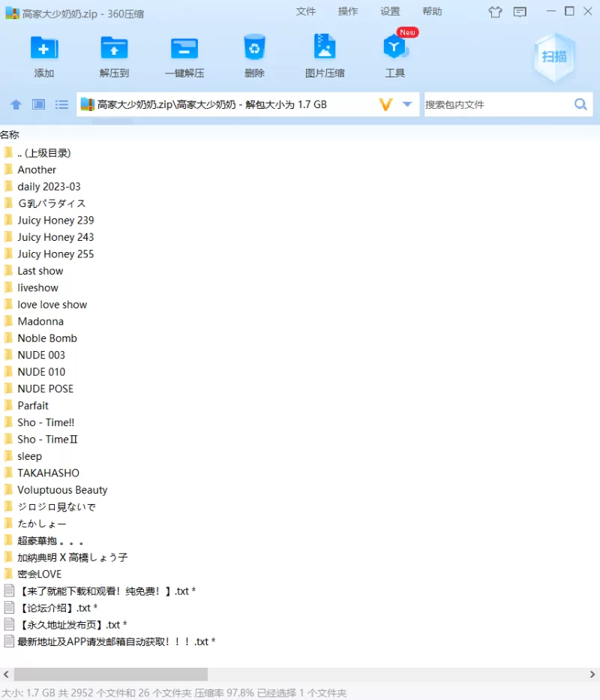Screen dimensions: 600x700
Task: Select the Sho - Time!! folder
Action: click(46, 422)
